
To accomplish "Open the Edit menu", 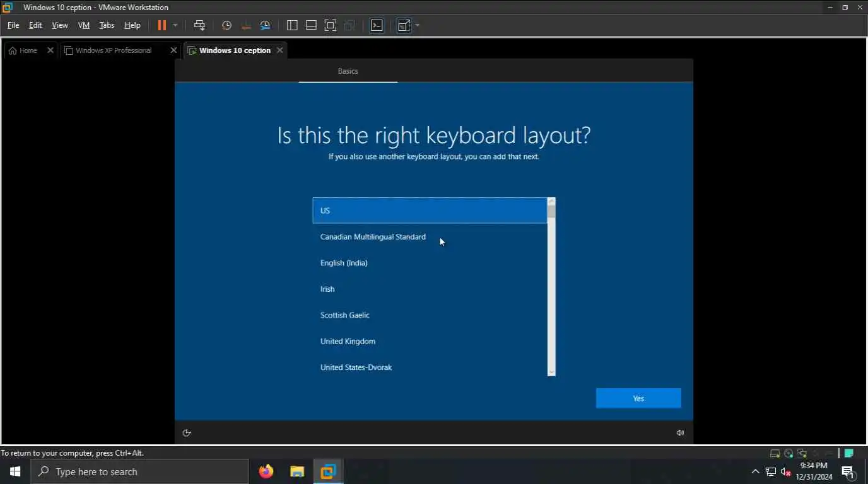I will tap(35, 25).
